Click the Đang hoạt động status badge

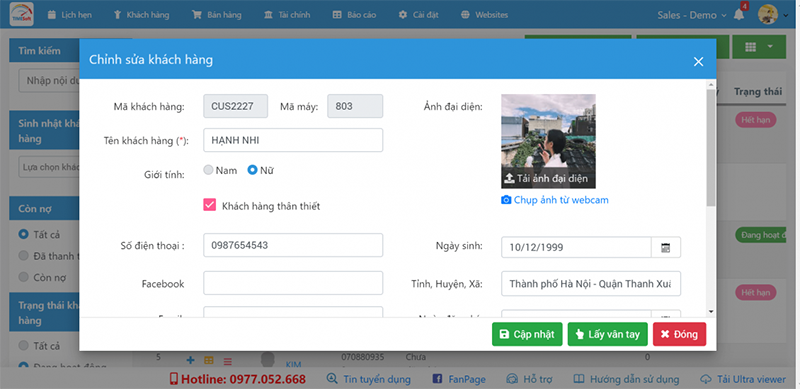click(x=760, y=235)
